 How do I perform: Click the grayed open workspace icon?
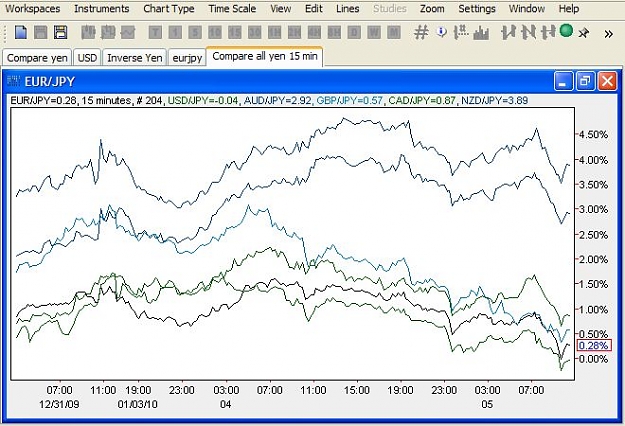point(41,32)
